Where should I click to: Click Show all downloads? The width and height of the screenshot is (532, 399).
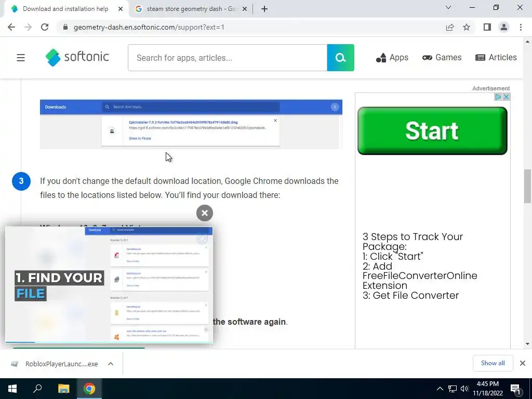[493, 363]
